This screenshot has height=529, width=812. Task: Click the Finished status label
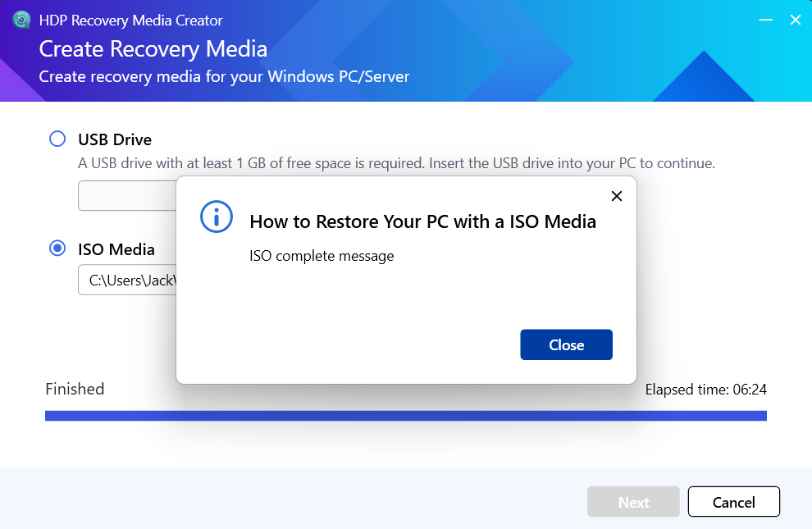pyautogui.click(x=75, y=389)
